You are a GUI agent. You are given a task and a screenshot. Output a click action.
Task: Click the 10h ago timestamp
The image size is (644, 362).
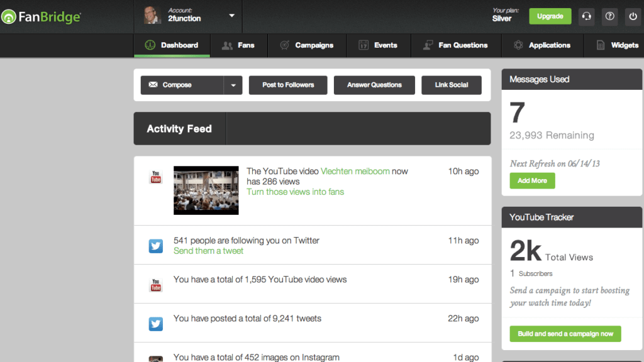(x=464, y=171)
